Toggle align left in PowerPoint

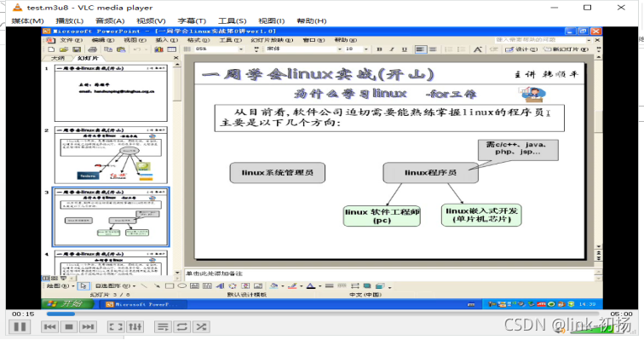pyautogui.click(x=420, y=49)
